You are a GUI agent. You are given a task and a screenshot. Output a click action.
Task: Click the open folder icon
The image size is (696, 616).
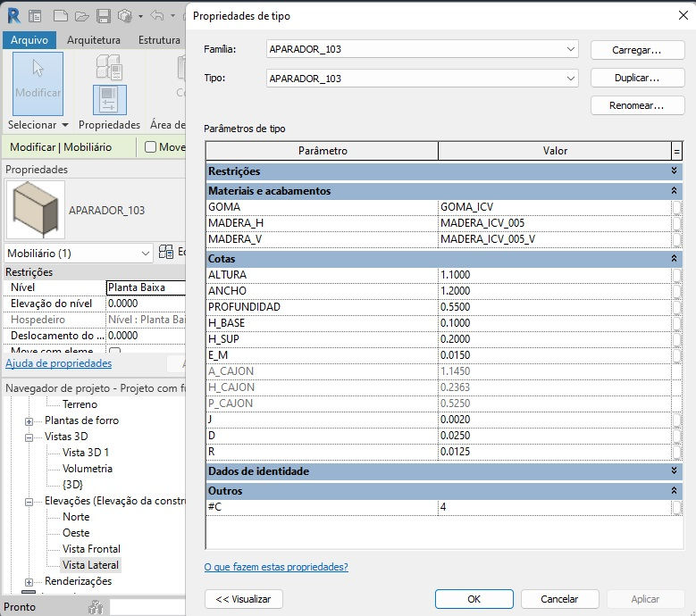click(81, 16)
